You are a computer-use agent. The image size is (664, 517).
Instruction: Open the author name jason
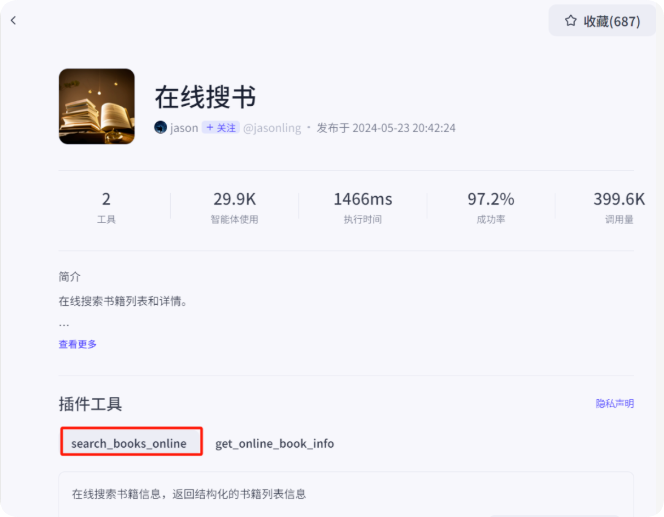pos(184,128)
